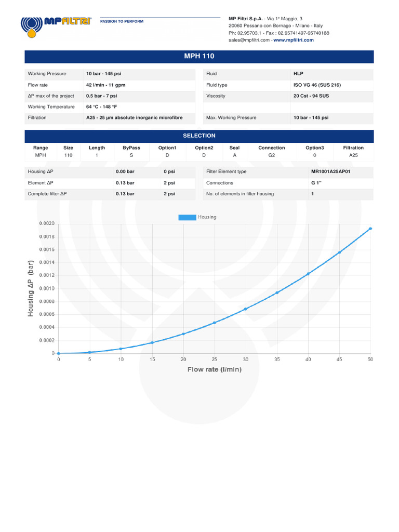The width and height of the screenshot is (399, 532).
Task: Click the Housing legend label text
Action: tap(207, 217)
